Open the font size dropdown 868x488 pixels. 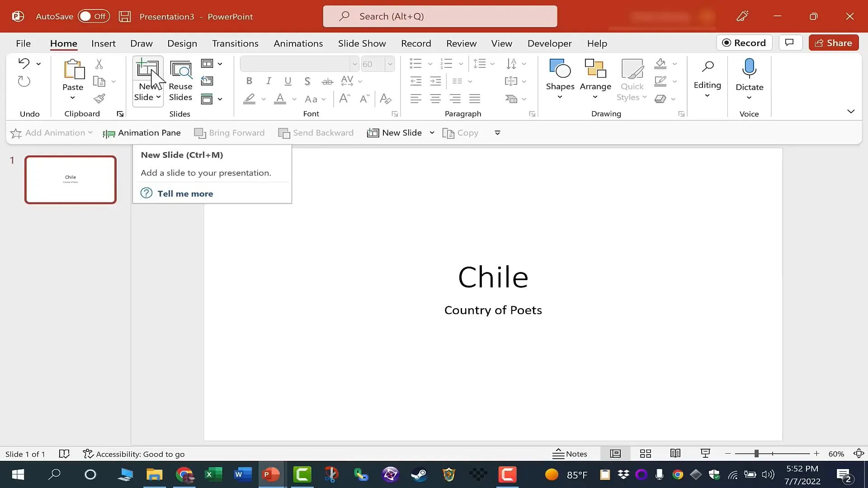coord(390,64)
